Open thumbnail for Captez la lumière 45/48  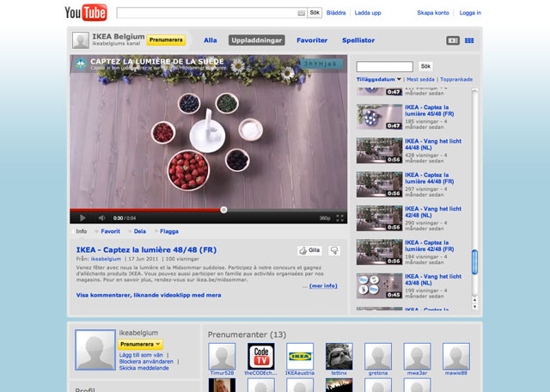(379, 117)
